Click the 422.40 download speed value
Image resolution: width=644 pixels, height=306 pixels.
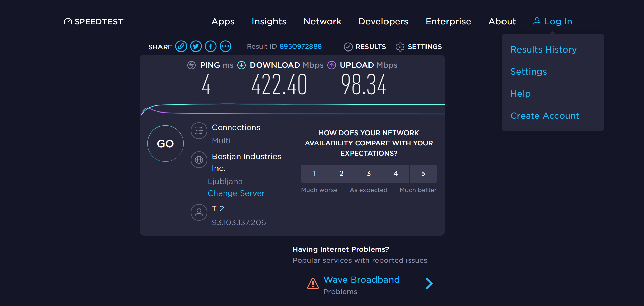(x=279, y=84)
